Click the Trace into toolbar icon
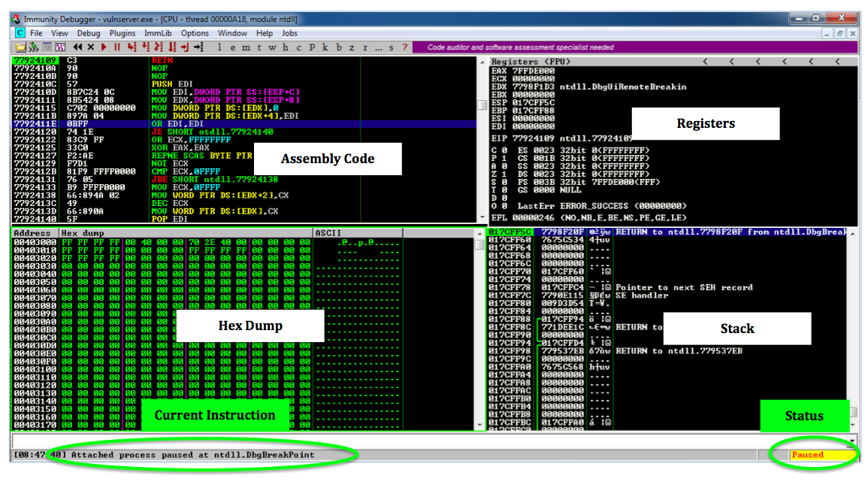The width and height of the screenshot is (868, 482). [x=159, y=47]
